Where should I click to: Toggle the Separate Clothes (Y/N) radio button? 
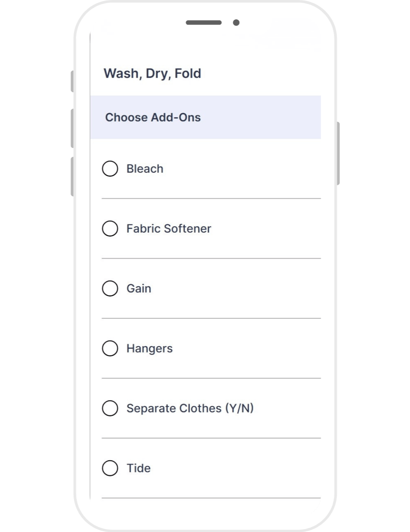click(x=110, y=409)
